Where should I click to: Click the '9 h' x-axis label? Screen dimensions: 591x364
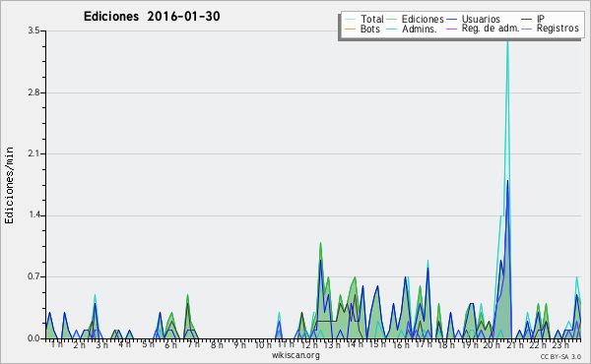[239, 344]
